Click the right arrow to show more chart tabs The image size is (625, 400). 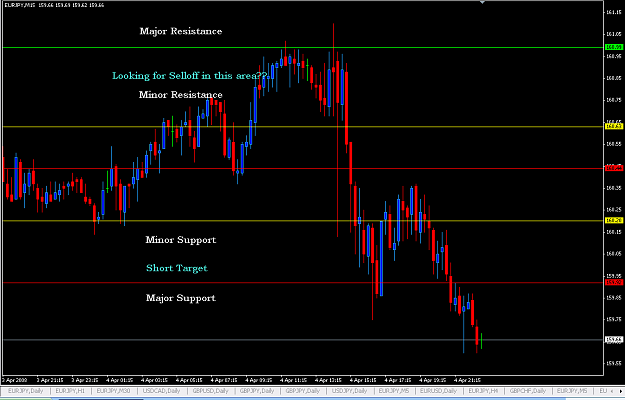[x=620, y=391]
